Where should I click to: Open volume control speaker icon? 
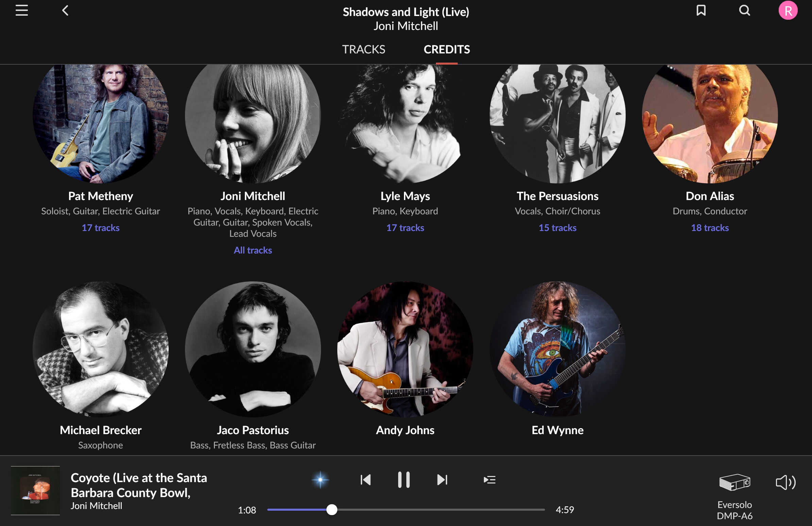point(785,482)
